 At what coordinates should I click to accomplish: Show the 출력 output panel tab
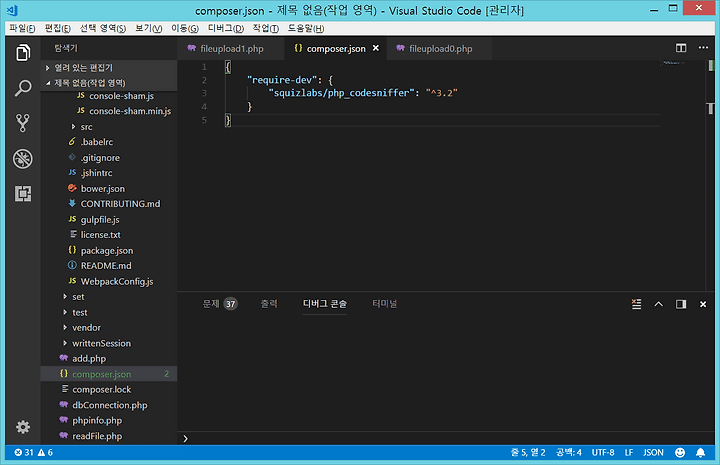click(x=269, y=304)
